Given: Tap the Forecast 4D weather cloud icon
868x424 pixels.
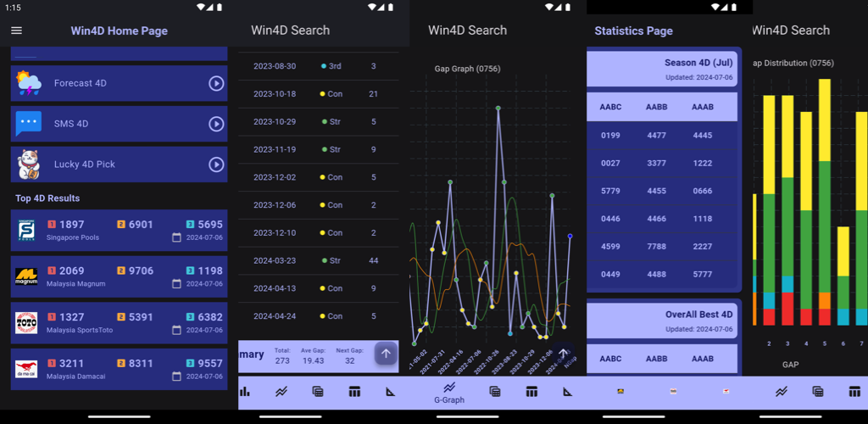Looking at the screenshot, I should pyautogui.click(x=28, y=83).
